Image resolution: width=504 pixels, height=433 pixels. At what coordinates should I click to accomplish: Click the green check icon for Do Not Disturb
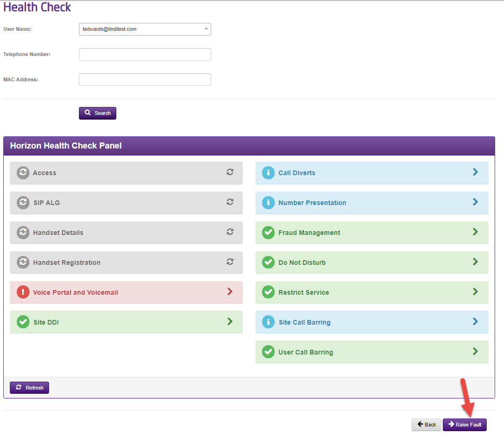point(268,263)
